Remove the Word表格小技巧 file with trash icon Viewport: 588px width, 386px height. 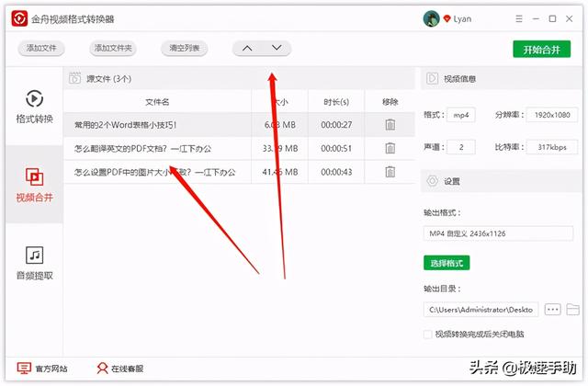[x=390, y=125]
